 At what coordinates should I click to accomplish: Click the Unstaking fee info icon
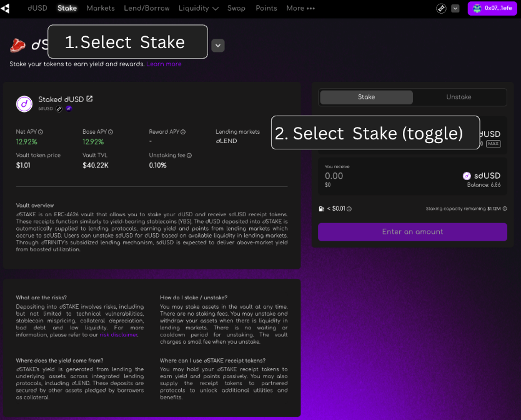pos(189,156)
